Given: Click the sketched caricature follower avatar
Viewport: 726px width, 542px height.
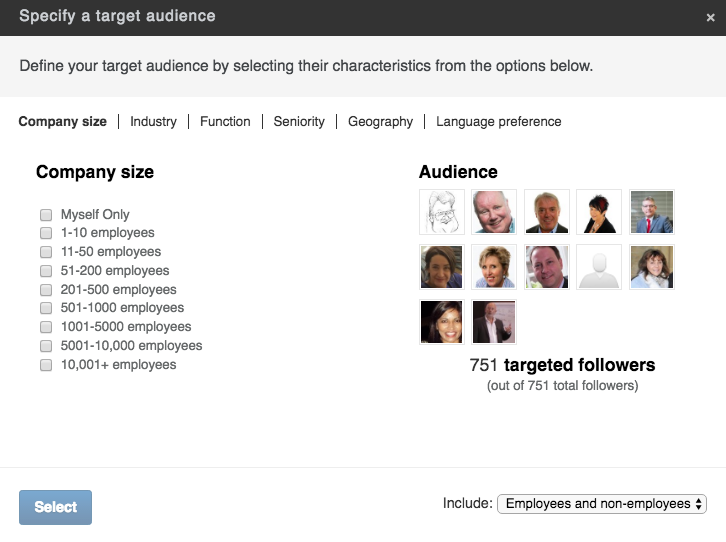Looking at the screenshot, I should click(x=442, y=212).
